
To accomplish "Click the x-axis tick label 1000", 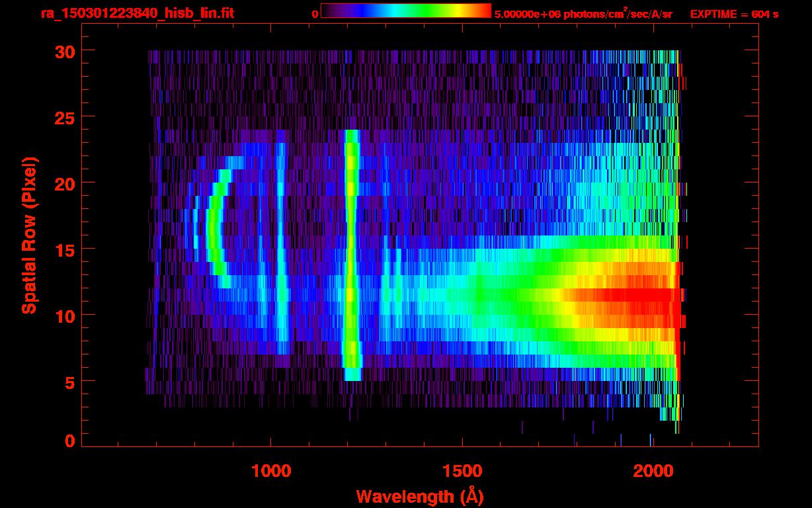I will (x=271, y=470).
